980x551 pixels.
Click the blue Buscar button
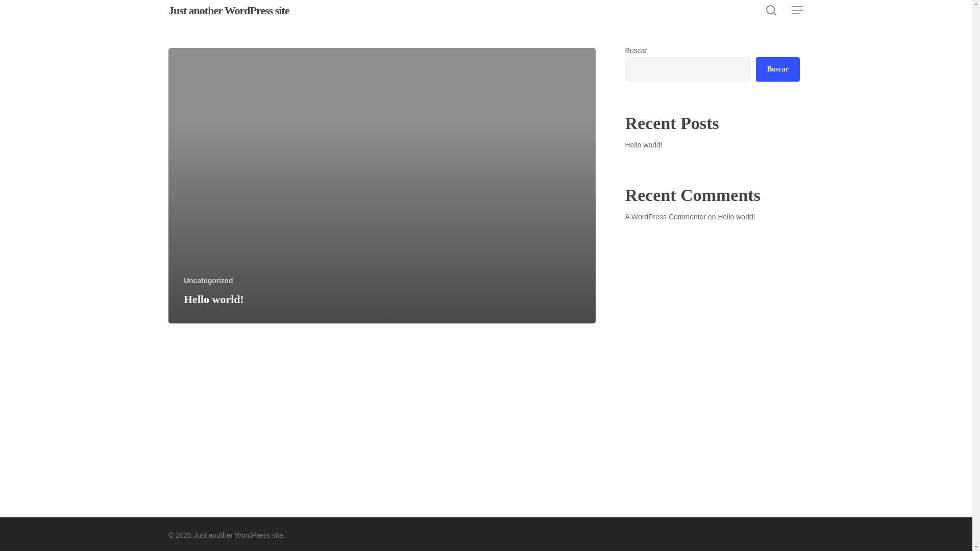(777, 69)
